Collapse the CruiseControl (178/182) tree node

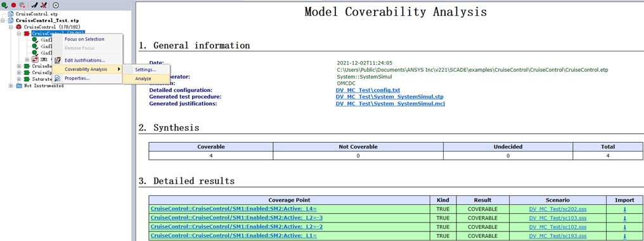(11, 27)
